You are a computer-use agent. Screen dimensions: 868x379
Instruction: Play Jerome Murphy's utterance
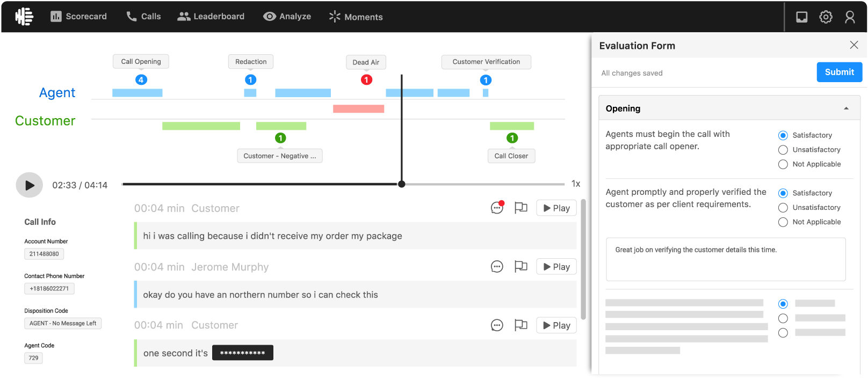click(556, 267)
